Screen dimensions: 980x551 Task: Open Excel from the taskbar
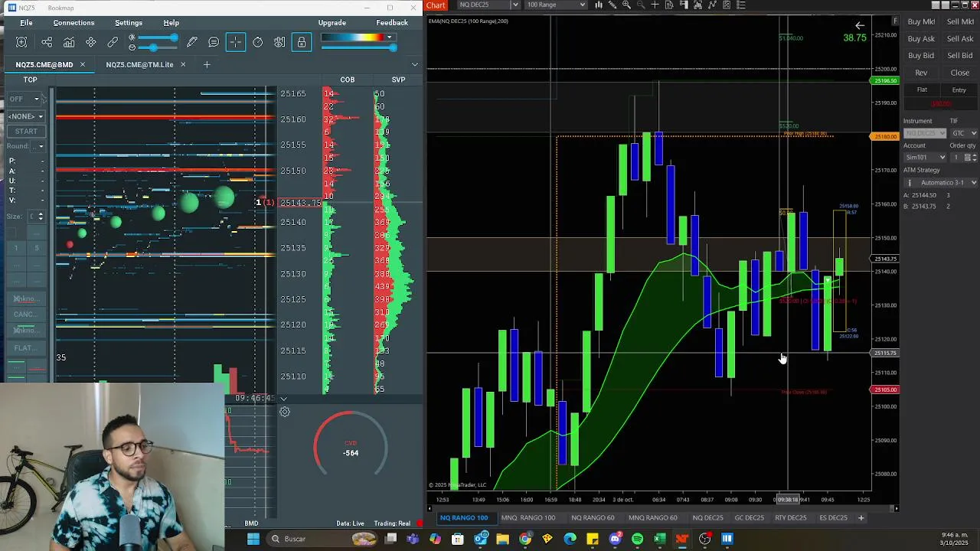coord(659,539)
